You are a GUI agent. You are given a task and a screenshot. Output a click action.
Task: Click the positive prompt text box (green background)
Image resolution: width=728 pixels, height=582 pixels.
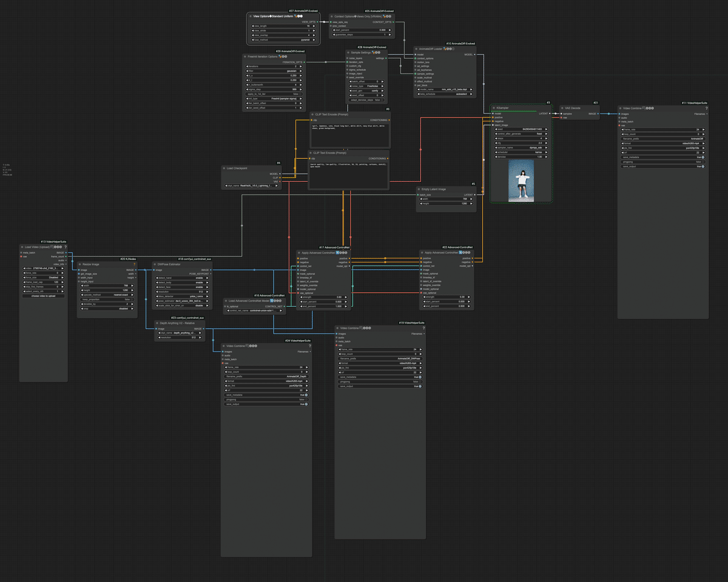pyautogui.click(x=349, y=135)
